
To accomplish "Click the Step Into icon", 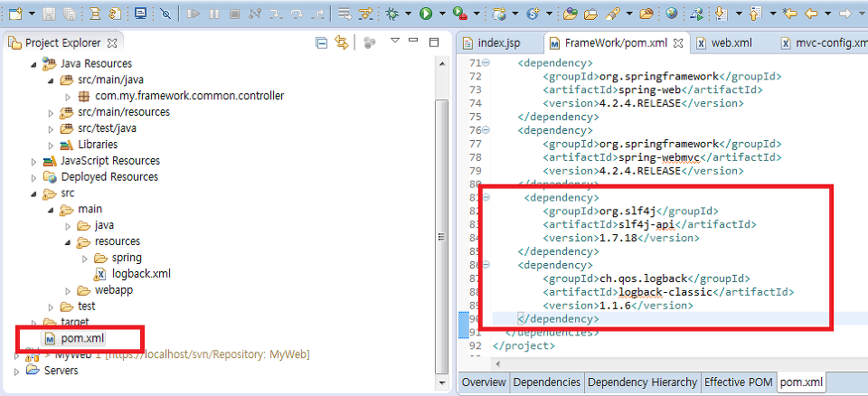I will coord(275,14).
